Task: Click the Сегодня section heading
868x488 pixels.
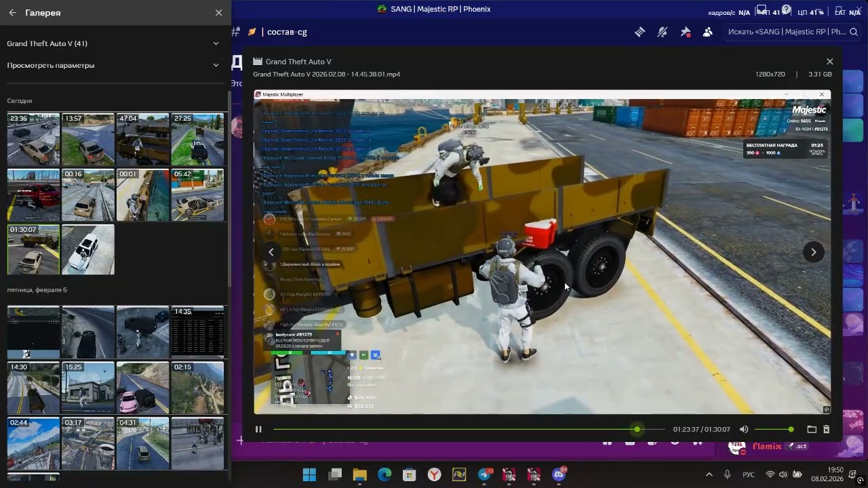Action: tap(20, 101)
